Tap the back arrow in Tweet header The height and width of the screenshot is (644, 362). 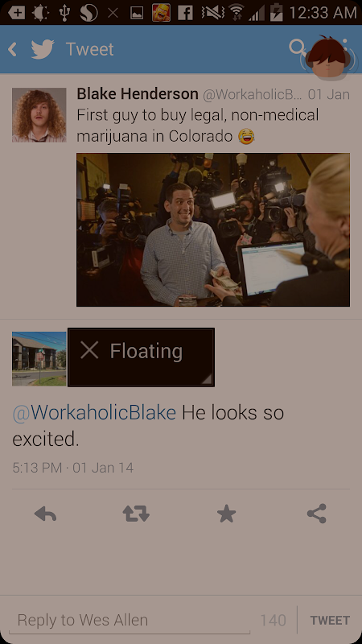(x=12, y=49)
